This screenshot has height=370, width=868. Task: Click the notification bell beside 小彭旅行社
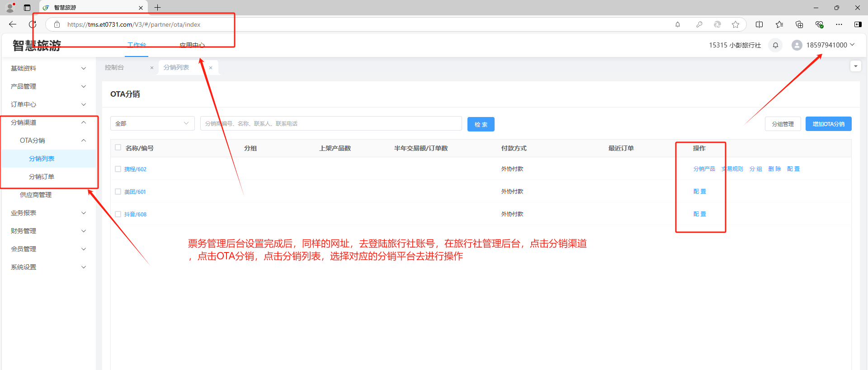[775, 45]
